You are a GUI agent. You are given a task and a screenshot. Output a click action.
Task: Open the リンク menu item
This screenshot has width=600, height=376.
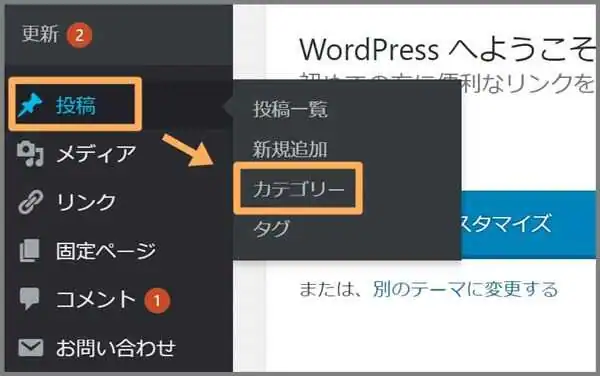[86, 202]
